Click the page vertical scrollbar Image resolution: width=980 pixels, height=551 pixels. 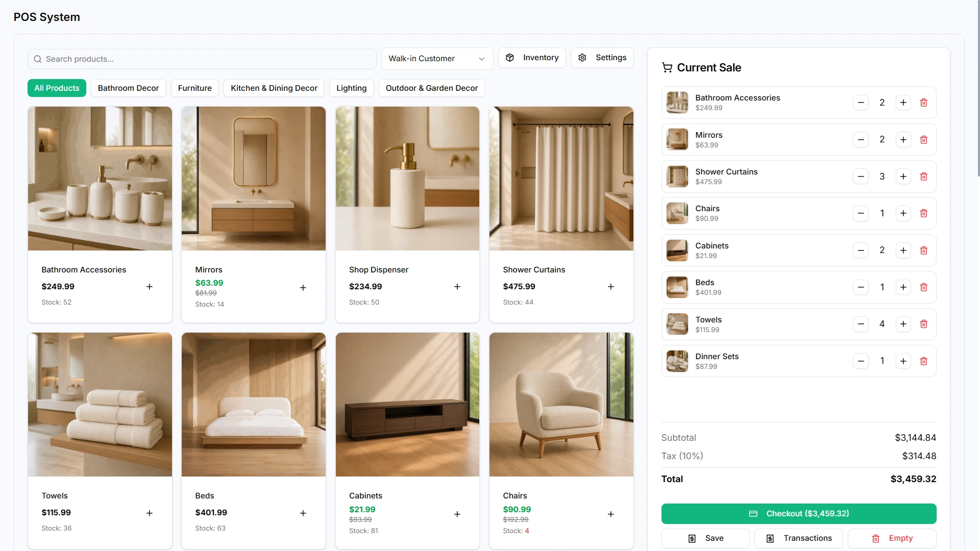point(978,89)
